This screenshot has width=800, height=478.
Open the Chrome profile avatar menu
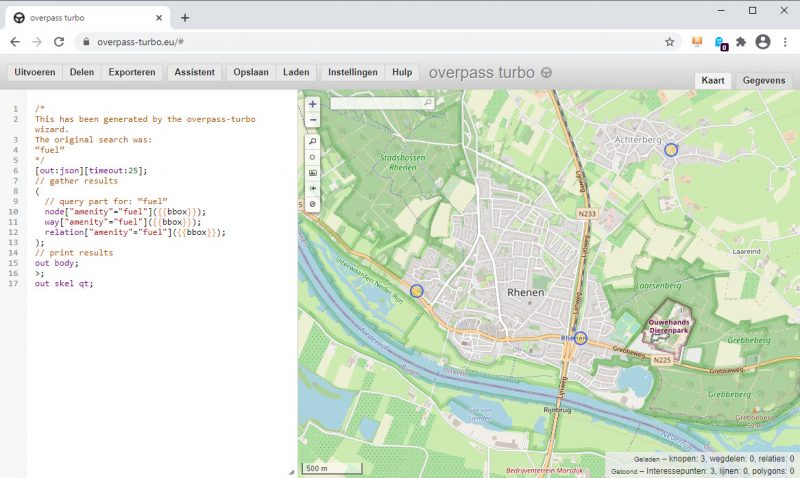[763, 42]
